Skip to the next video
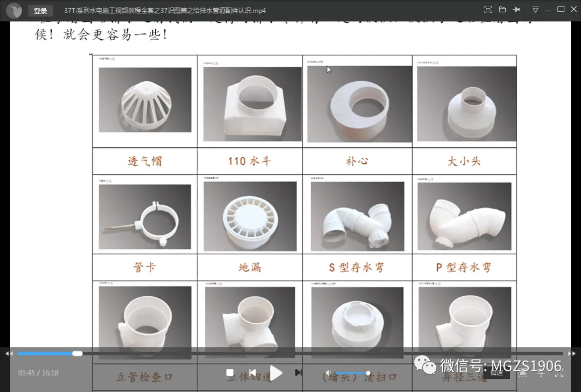The image size is (581, 392). click(x=298, y=372)
